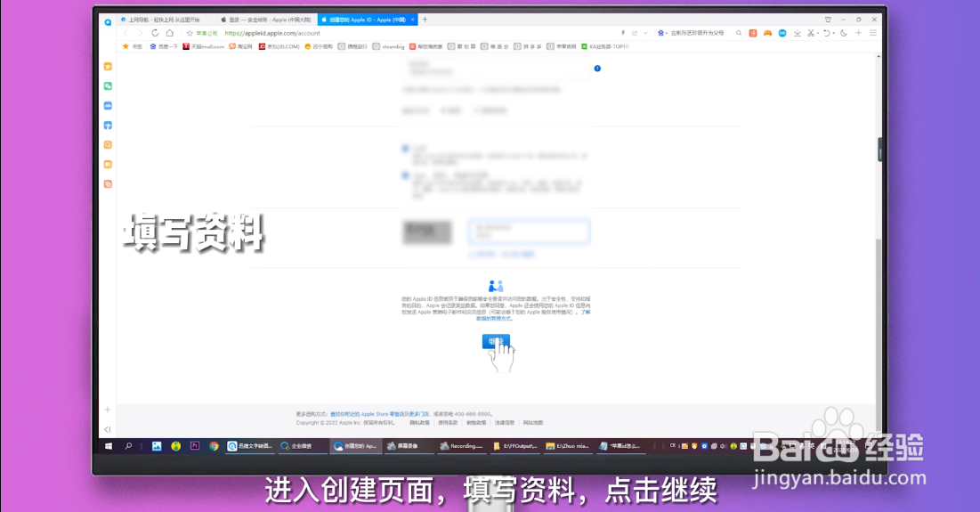The width and height of the screenshot is (980, 512).
Task: Switch to the 上网导航 tab
Action: pyautogui.click(x=167, y=20)
